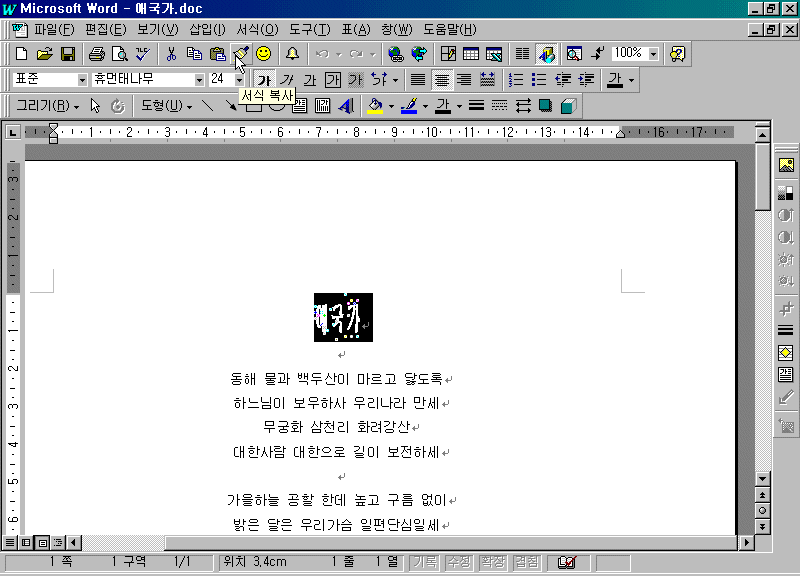Apply font color in the drawing toolbar
This screenshot has height=576, width=800.
coord(443,106)
